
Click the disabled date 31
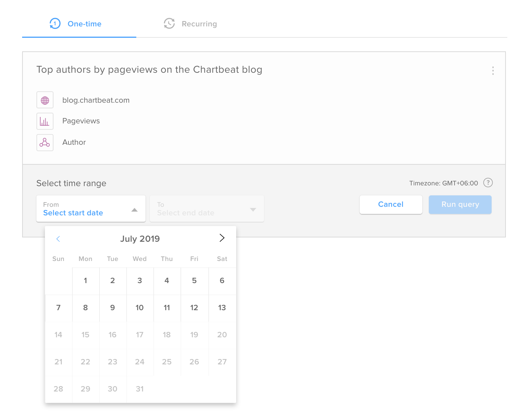(x=140, y=389)
